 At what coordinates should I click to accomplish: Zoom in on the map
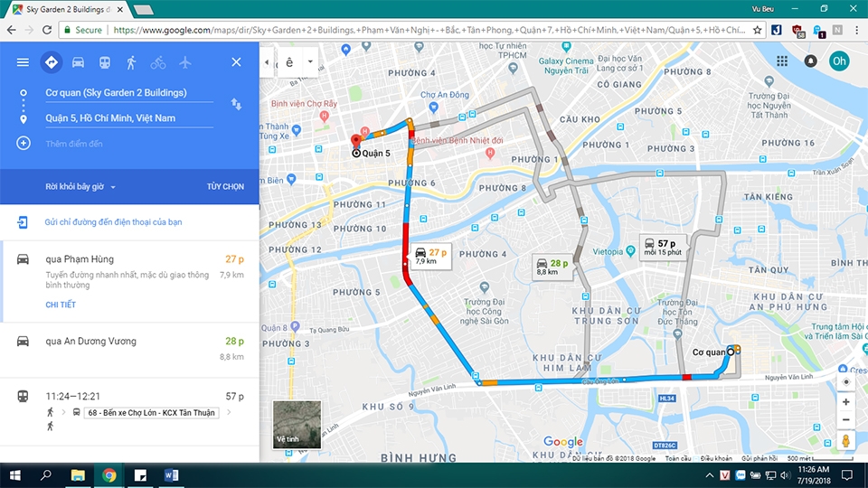(846, 401)
